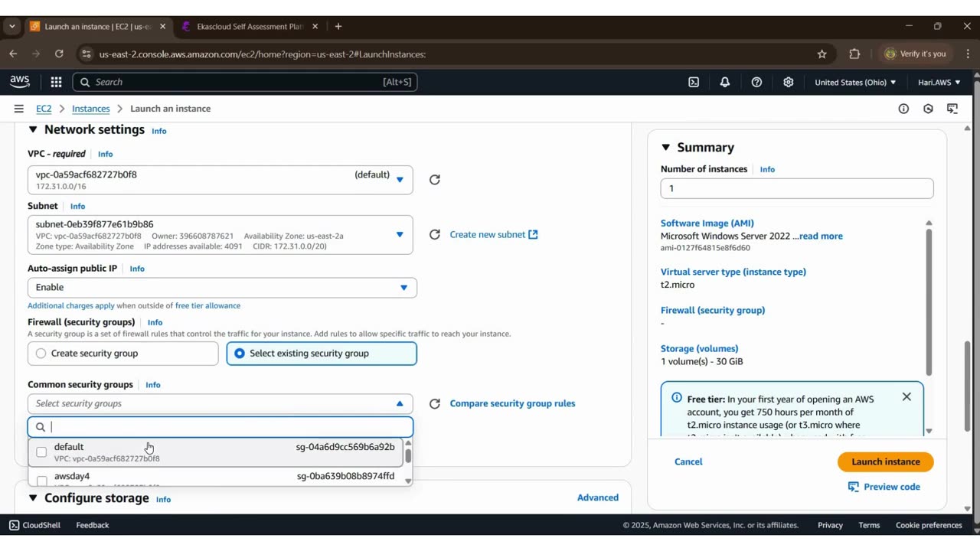Dismiss the Free tier notice
Viewport: 980px width, 551px height.
point(906,396)
